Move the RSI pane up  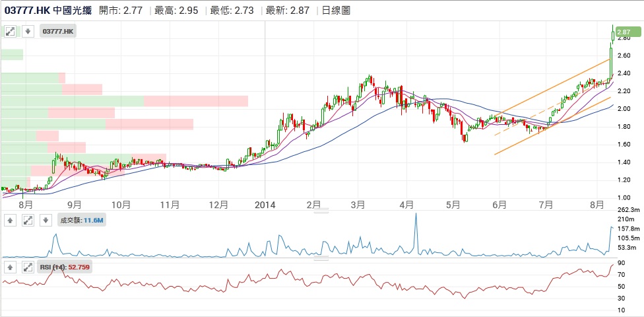[11, 267]
